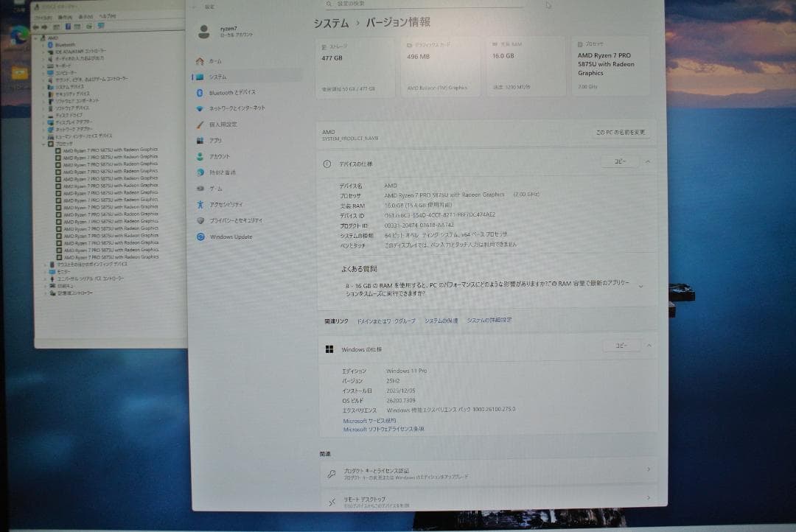The image size is (796, 532).
Task: Click システム in the breadcrumb header
Action: 332,23
